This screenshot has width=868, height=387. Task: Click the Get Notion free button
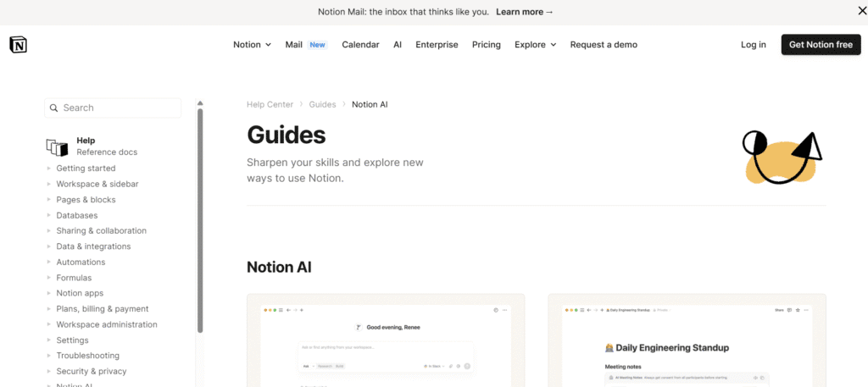[x=821, y=45]
